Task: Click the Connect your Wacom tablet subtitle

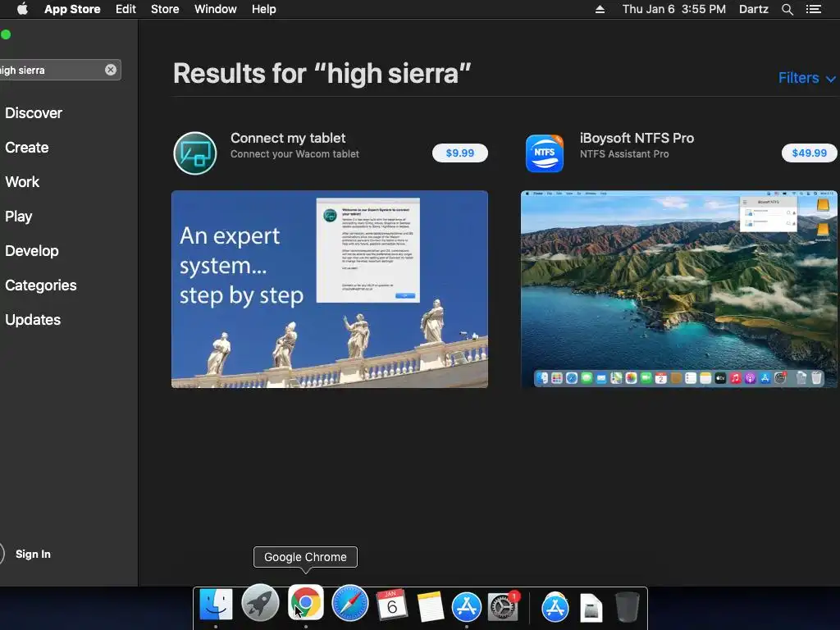Action: point(294,154)
